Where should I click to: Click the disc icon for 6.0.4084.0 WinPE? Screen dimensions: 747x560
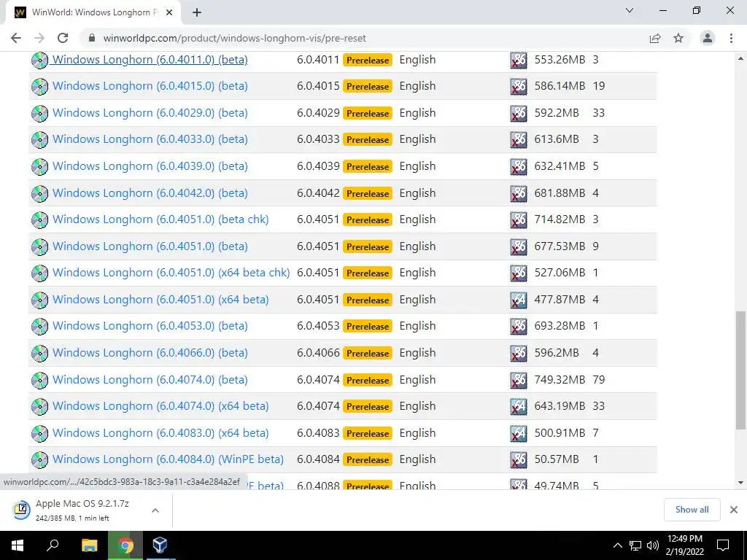pyautogui.click(x=39, y=459)
